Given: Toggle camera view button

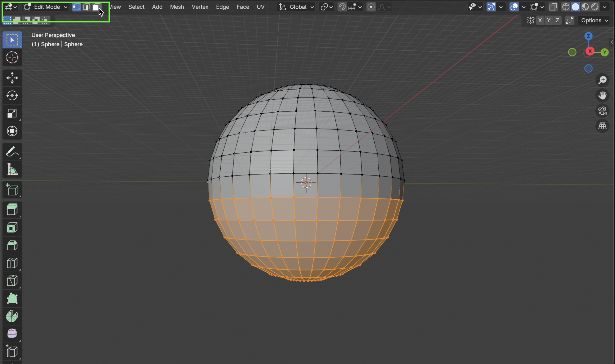Looking at the screenshot, I should point(602,111).
